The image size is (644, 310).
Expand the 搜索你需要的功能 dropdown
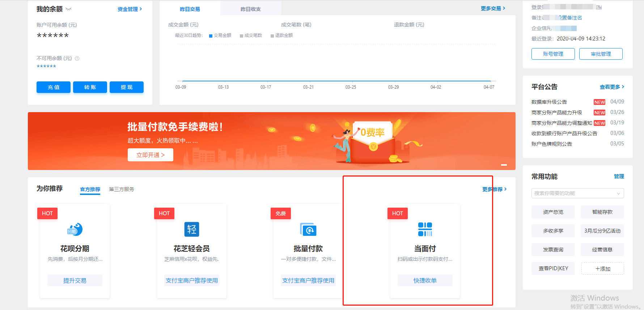tap(578, 193)
